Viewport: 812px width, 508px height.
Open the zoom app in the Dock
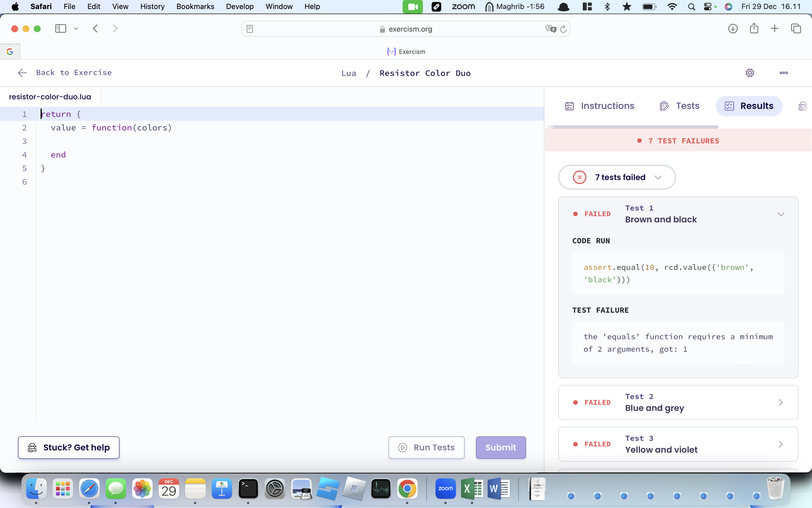445,489
